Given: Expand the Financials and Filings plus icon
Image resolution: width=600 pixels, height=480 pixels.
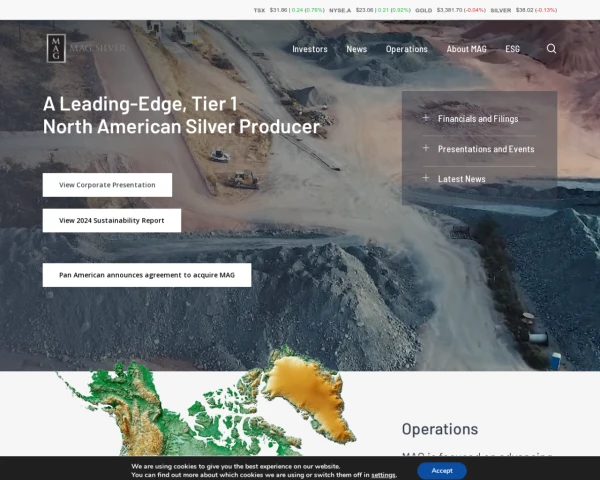Looking at the screenshot, I should point(426,118).
